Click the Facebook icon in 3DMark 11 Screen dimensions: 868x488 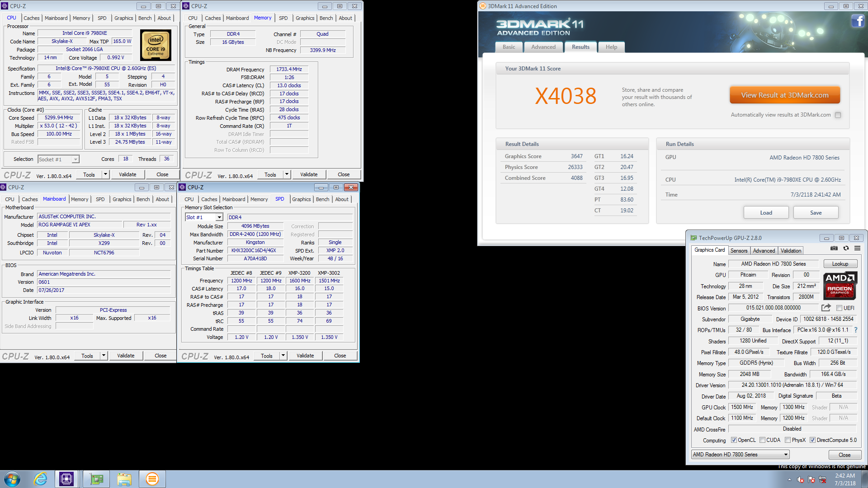pos(858,21)
